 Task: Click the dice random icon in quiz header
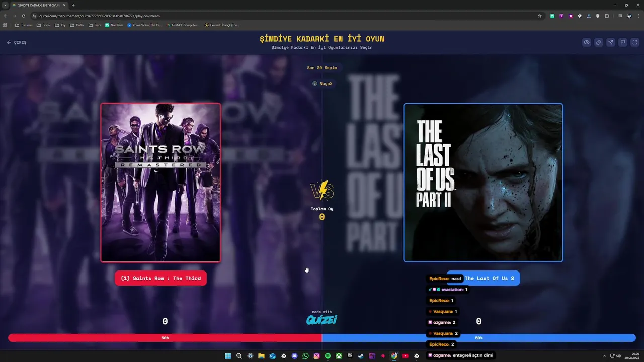599,42
